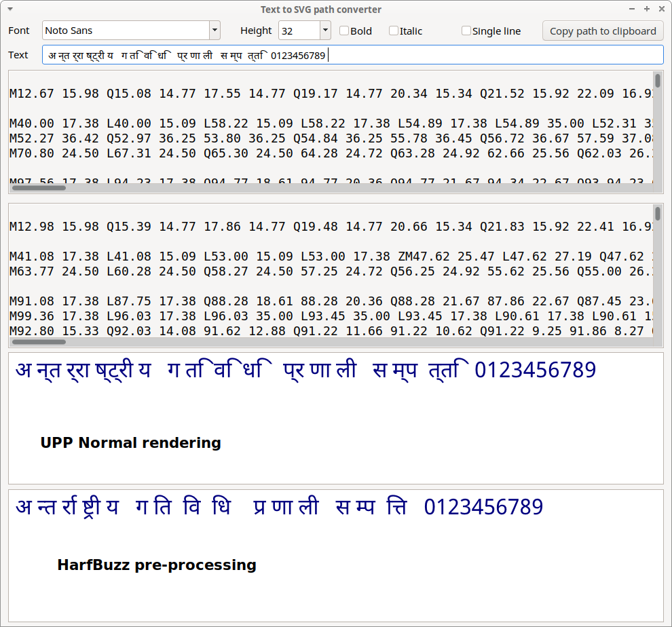672x627 pixels.
Task: Expand the Font dropdown arrow
Action: click(214, 31)
